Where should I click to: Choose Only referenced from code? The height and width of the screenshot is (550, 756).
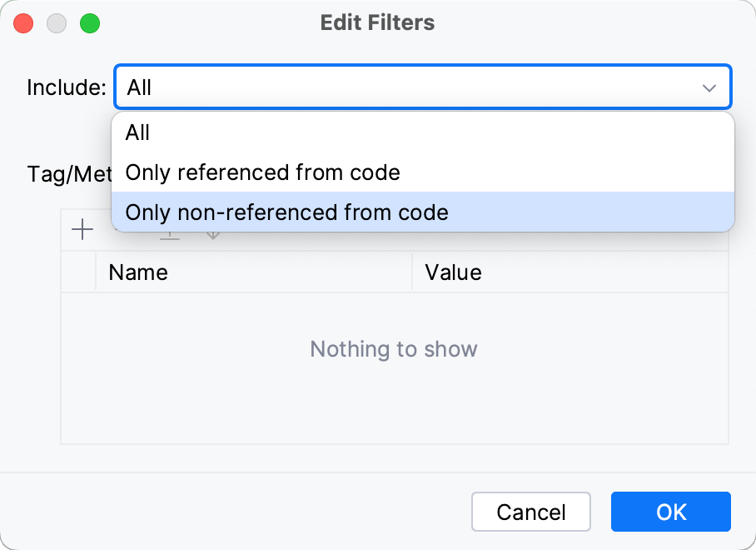[264, 172]
